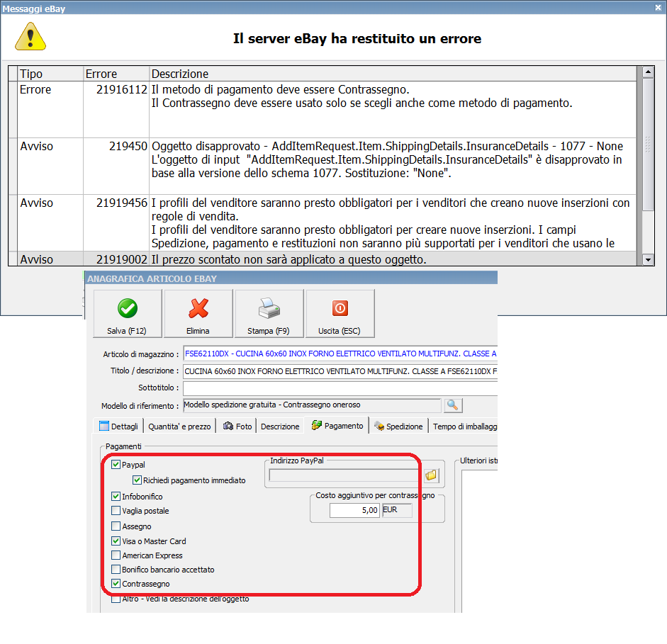The height and width of the screenshot is (644, 667).
Task: Click the Indirizzo PayPal text field
Action: pos(344,475)
